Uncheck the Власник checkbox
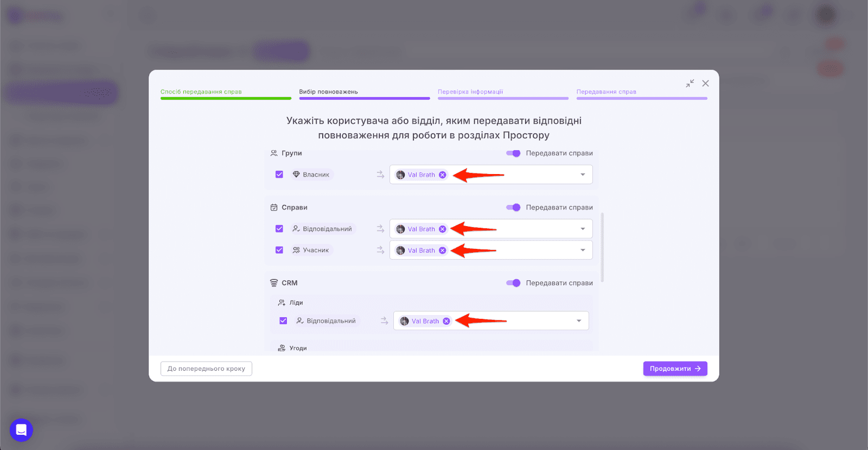This screenshot has width=868, height=450. click(279, 175)
